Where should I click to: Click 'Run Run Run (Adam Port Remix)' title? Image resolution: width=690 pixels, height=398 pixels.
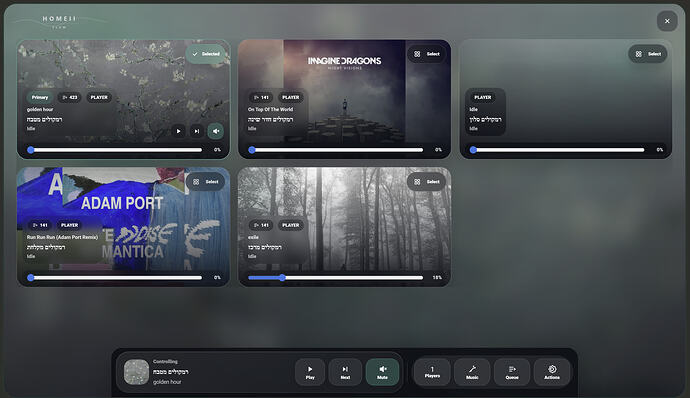62,237
